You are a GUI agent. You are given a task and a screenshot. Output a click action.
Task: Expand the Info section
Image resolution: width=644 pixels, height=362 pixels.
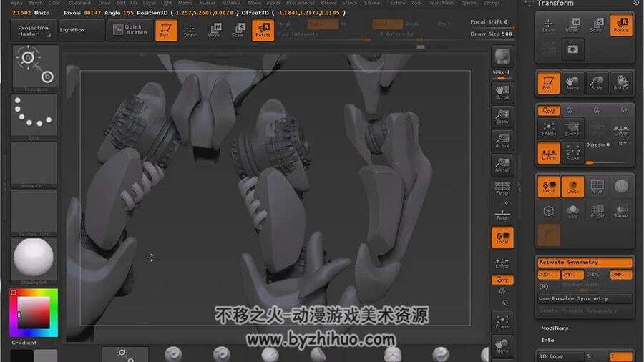click(547, 341)
